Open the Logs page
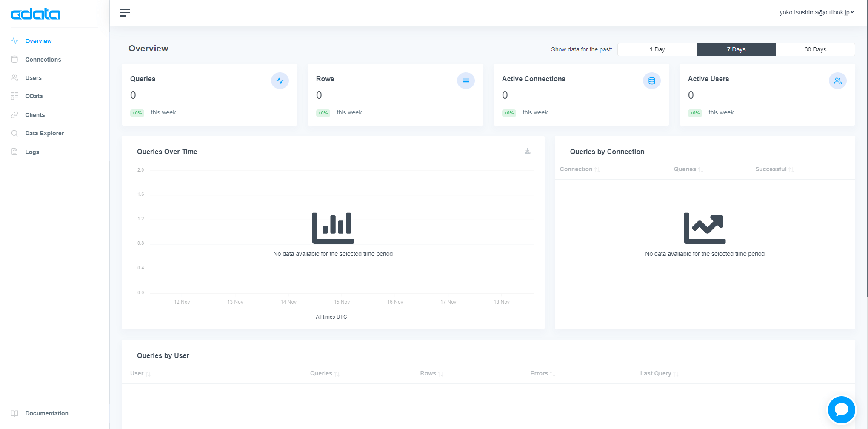 [x=32, y=152]
